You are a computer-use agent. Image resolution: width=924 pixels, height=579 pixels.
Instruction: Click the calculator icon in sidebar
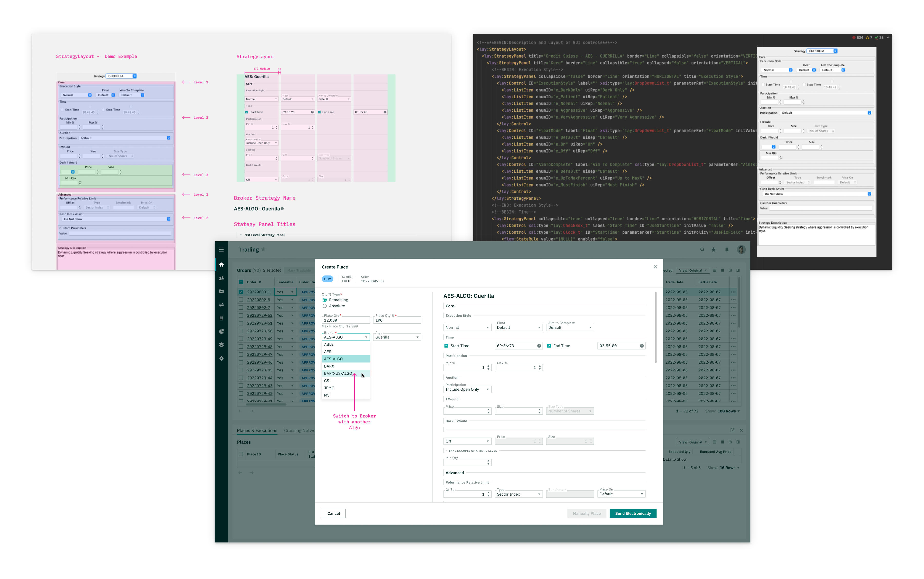tap(221, 318)
